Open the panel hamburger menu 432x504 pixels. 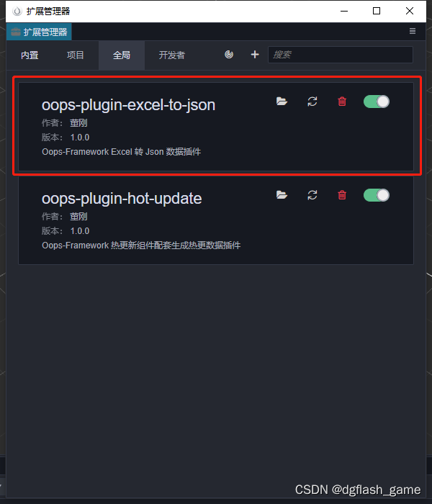click(413, 31)
